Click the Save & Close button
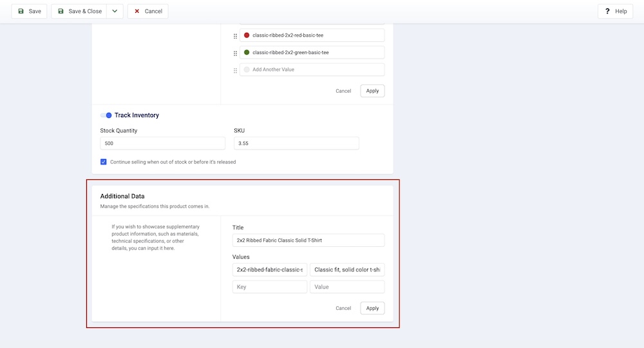This screenshot has height=348, width=644. [x=79, y=11]
